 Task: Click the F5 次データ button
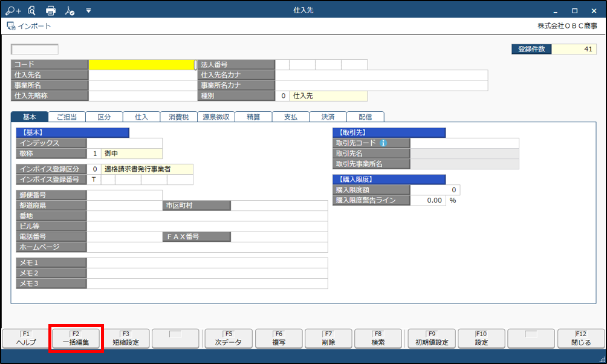click(229, 339)
